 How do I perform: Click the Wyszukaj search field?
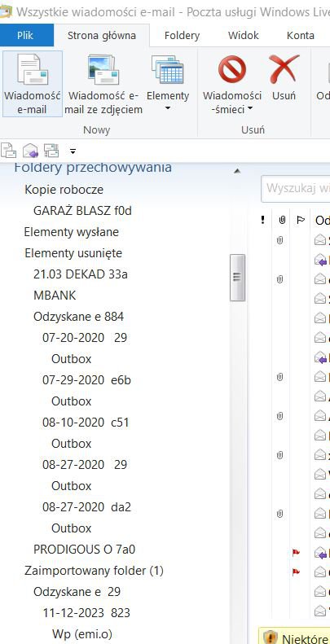click(296, 189)
